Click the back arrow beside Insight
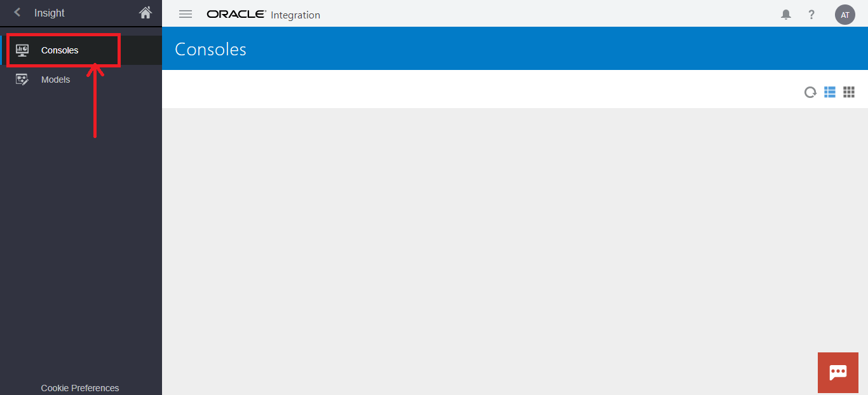The width and height of the screenshot is (868, 395). click(17, 13)
